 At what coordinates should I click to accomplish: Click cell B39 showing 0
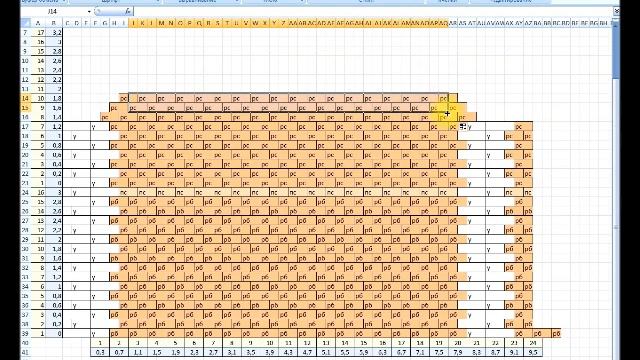(x=54, y=333)
